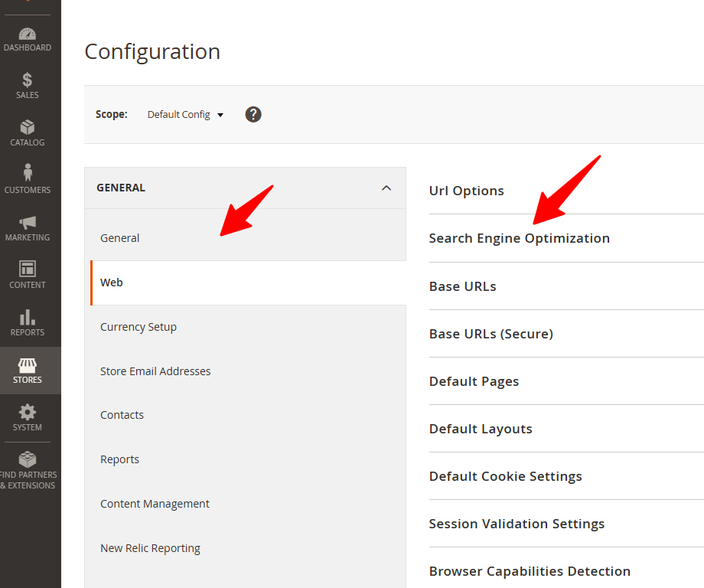Expand Default Cookie Settings section
Screen dimensions: 704x588
(505, 476)
